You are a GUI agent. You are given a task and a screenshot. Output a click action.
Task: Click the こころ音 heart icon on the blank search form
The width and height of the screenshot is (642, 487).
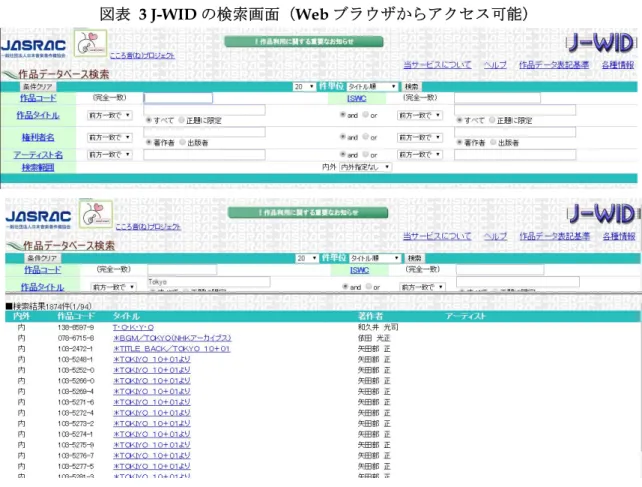[90, 43]
